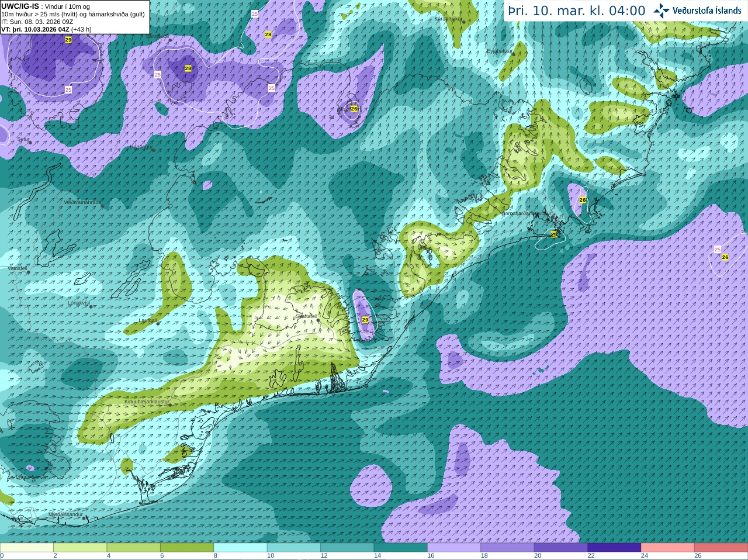The width and height of the screenshot is (748, 560).
Task: Choose the salmon red legend swatch above 26
Action: coord(721,548)
